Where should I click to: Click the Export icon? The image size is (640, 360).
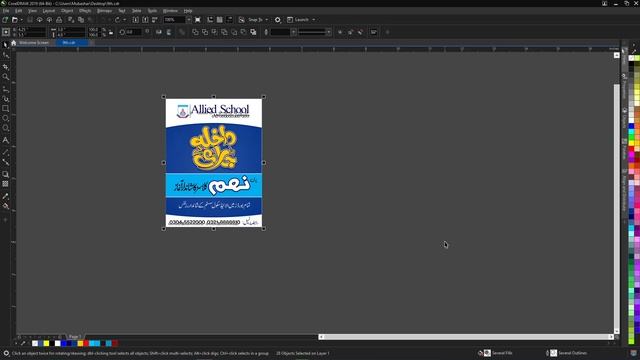click(x=145, y=20)
